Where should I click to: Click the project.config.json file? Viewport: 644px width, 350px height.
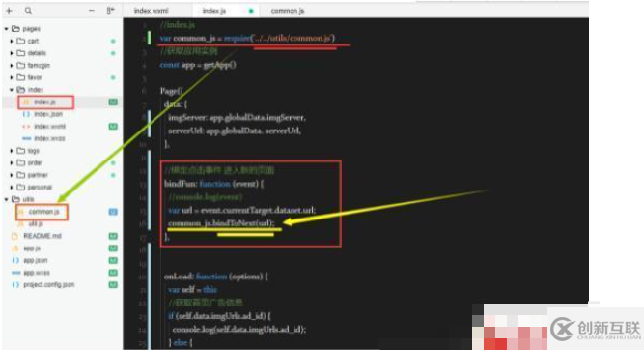coord(49,285)
